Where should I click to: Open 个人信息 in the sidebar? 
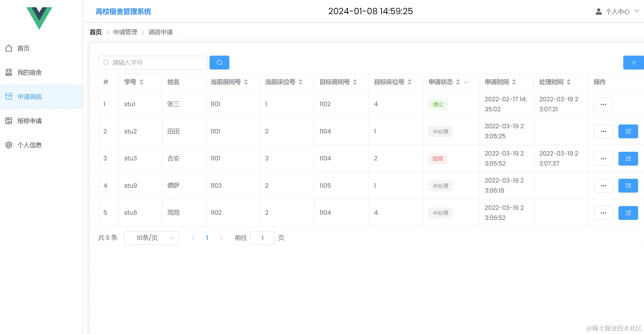(41, 145)
